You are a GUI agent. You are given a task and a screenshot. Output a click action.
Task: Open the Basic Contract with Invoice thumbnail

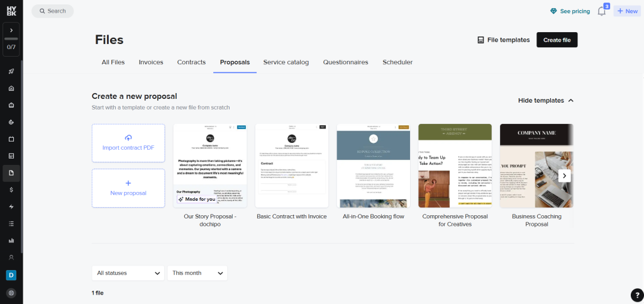coord(292,166)
